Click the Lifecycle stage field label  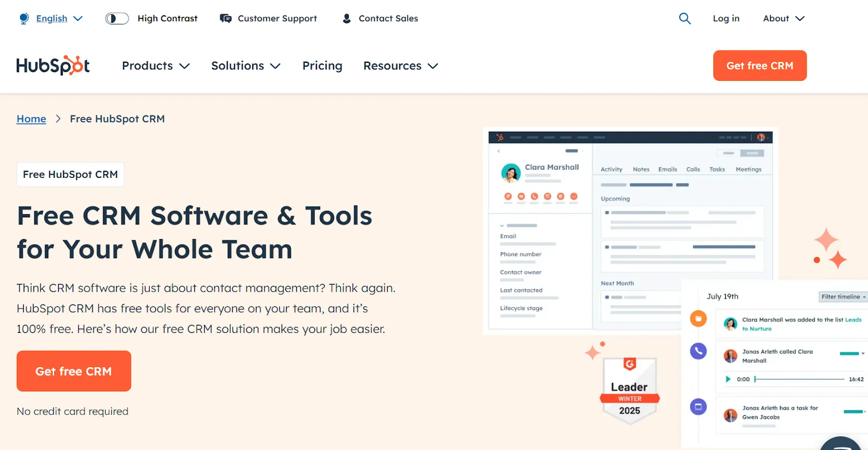click(521, 308)
